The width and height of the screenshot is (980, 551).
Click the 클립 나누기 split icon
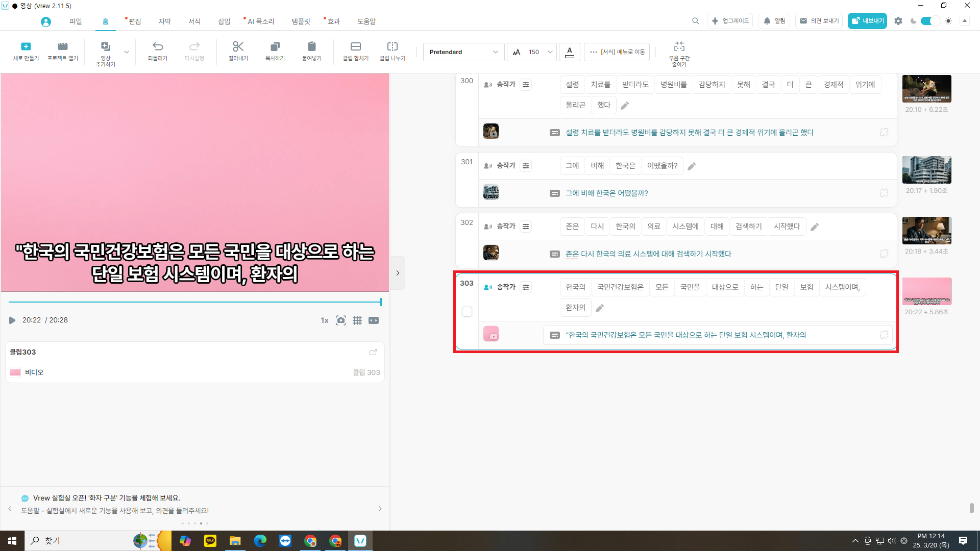pyautogui.click(x=392, y=47)
